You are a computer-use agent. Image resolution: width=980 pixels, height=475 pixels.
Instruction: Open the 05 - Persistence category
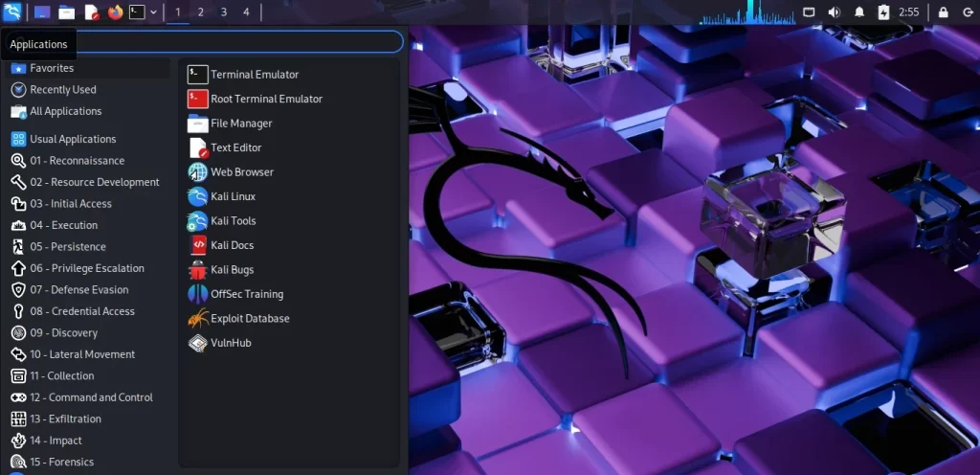[88, 247]
